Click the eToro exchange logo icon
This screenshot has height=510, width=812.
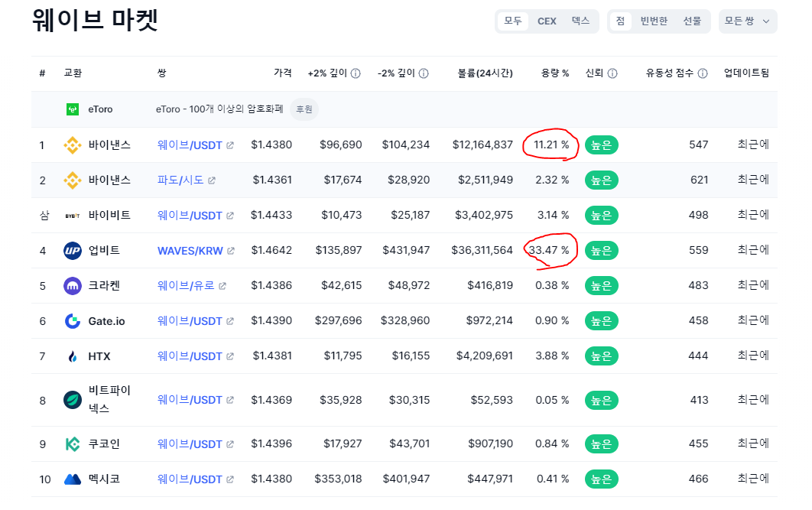coord(73,109)
